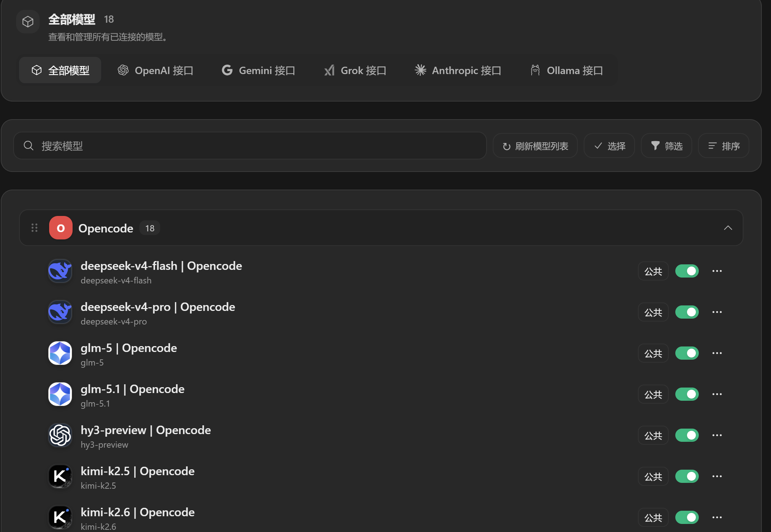Open more options for glm-5
Image resolution: width=771 pixels, height=532 pixels.
717,353
